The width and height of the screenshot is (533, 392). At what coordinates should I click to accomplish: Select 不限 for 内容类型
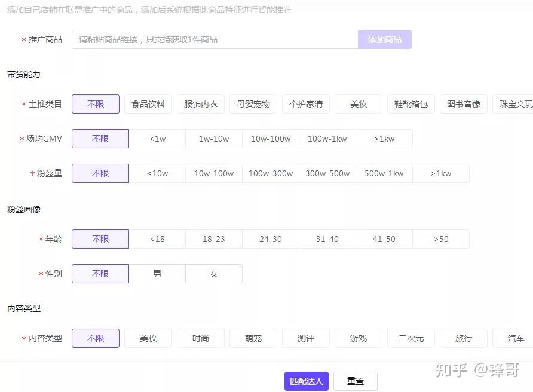96,338
